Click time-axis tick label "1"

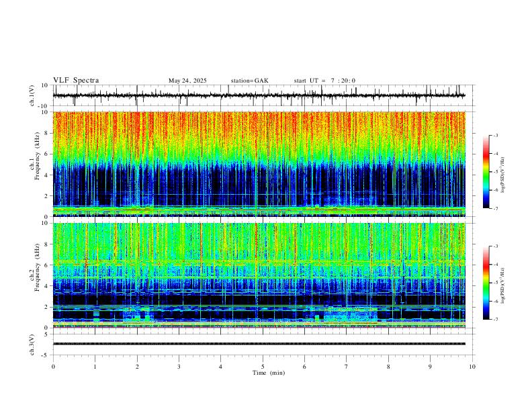[95, 367]
